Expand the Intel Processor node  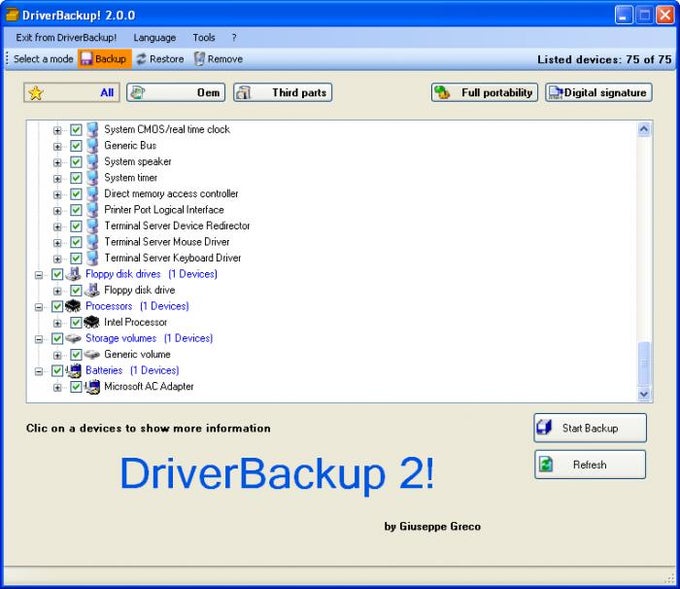coord(57,323)
